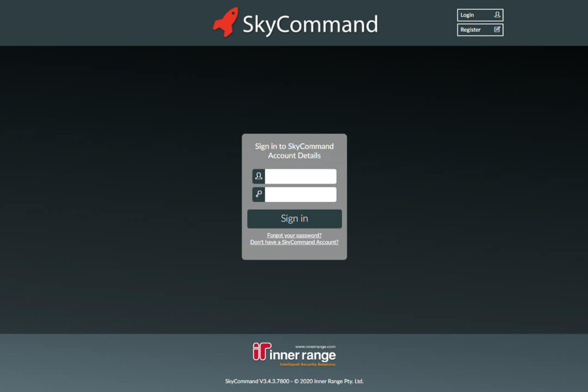Click the SkyCommand title text in the header
Image resolution: width=588 pixels, height=392 pixels.
(x=310, y=24)
